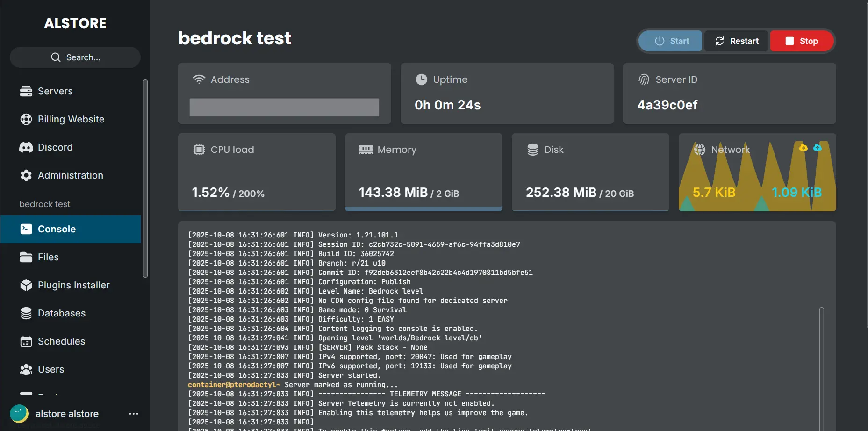Open Billing Website via its icon
This screenshot has width=868, height=431.
tap(26, 119)
